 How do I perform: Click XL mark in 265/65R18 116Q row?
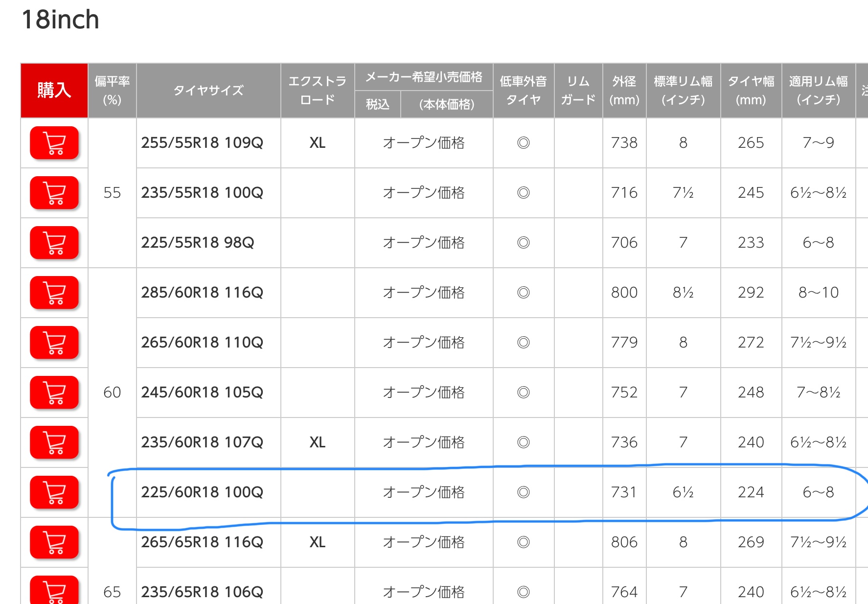pyautogui.click(x=318, y=542)
